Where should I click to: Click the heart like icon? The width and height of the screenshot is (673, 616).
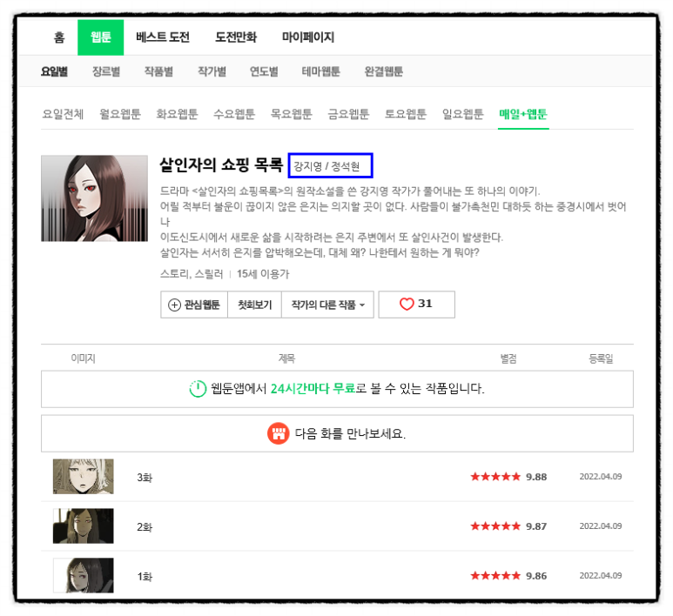[x=407, y=305]
